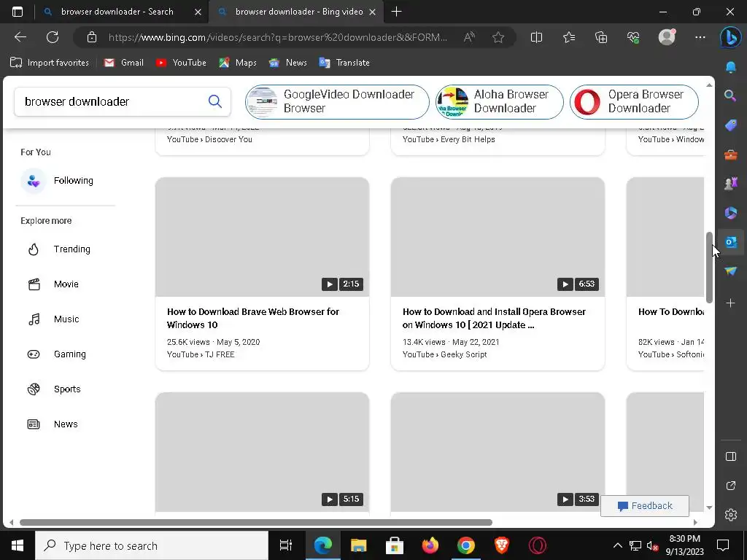Open split screen view

pyautogui.click(x=536, y=37)
